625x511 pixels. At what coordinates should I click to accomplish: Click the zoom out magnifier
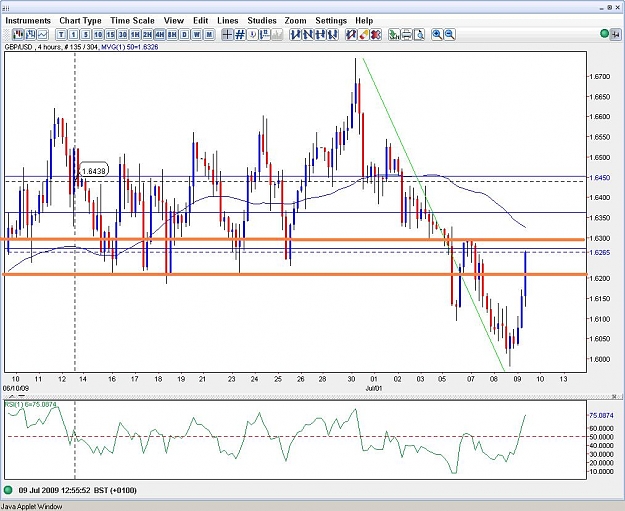[450, 35]
